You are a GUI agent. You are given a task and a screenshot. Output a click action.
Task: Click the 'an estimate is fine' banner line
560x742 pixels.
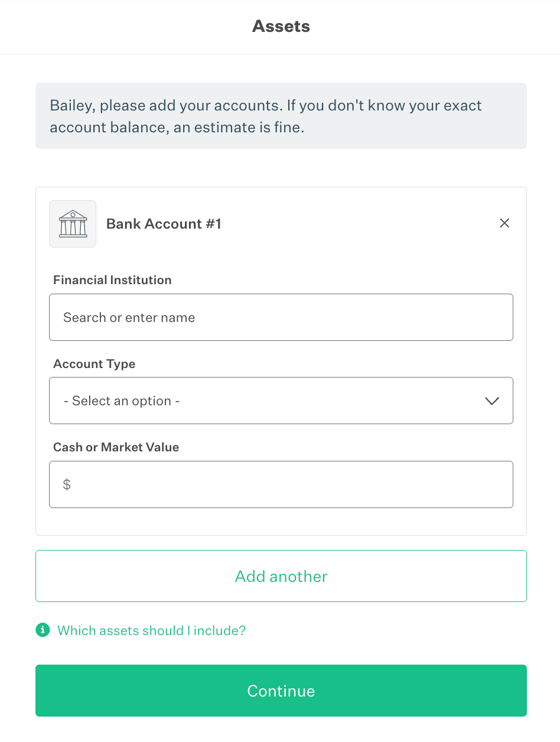pos(177,127)
